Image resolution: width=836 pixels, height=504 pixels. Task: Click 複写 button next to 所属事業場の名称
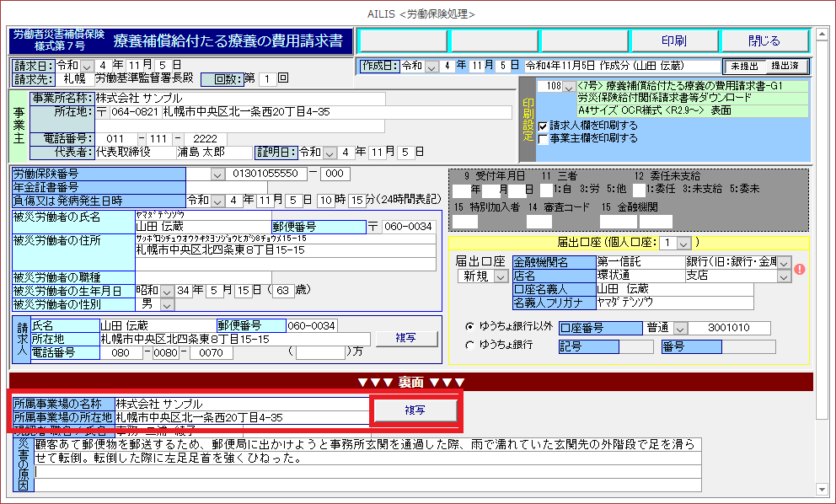[414, 410]
